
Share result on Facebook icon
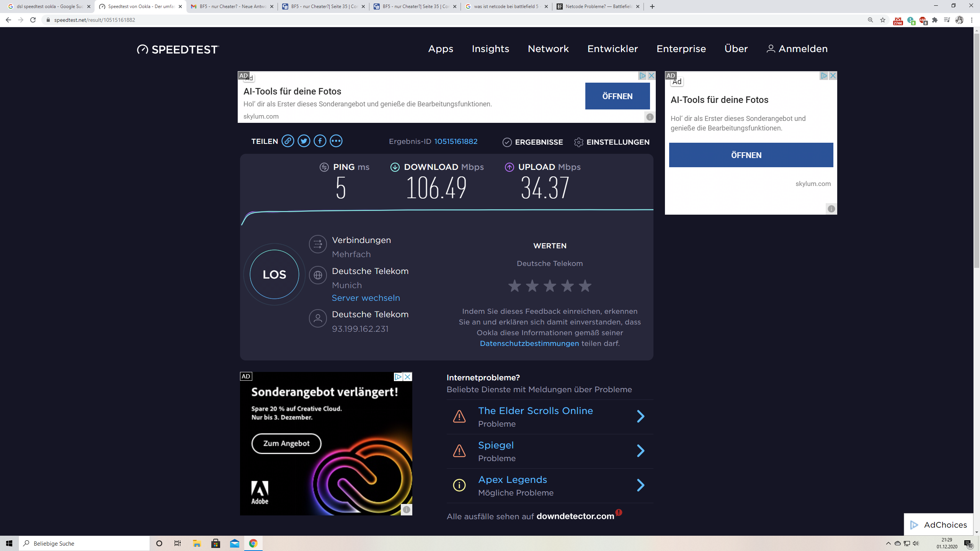pos(320,141)
